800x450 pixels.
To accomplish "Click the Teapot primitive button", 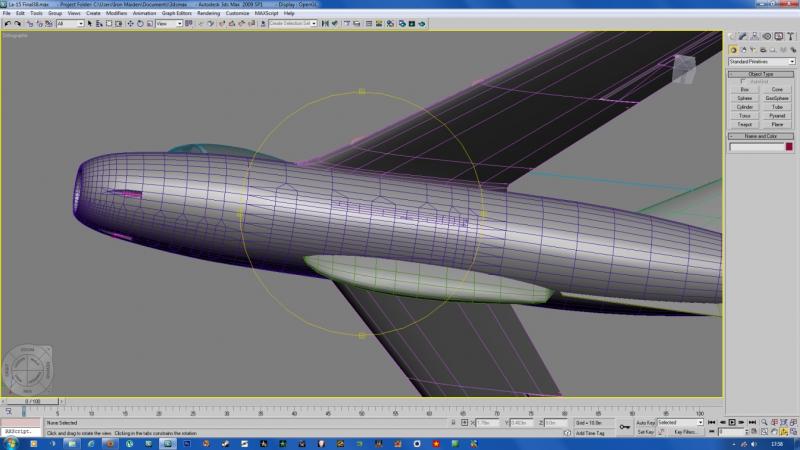I will pos(744,124).
